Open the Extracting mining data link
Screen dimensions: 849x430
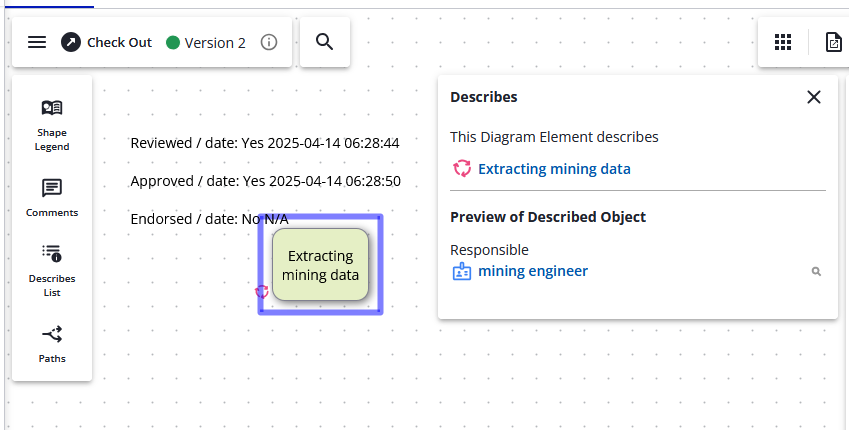pos(554,169)
